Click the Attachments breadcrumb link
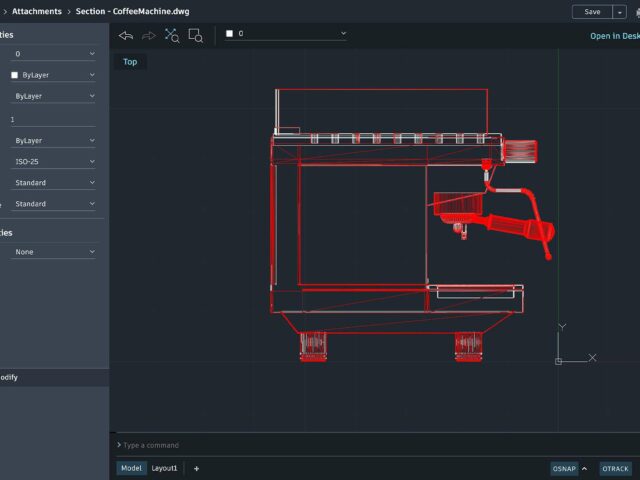The width and height of the screenshot is (640, 480). coord(36,12)
